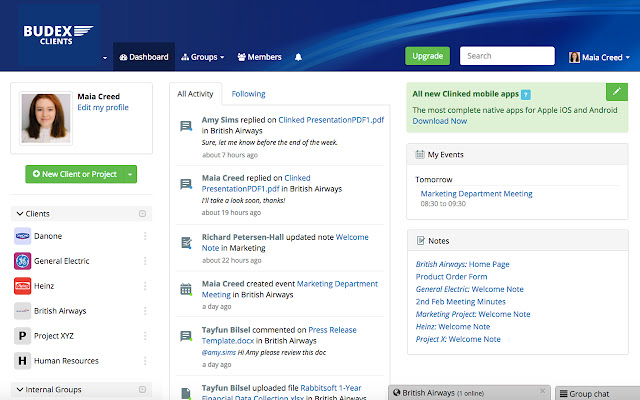Screen dimensions: 640x400
Task: Open Product Order Form note
Action: [451, 276]
